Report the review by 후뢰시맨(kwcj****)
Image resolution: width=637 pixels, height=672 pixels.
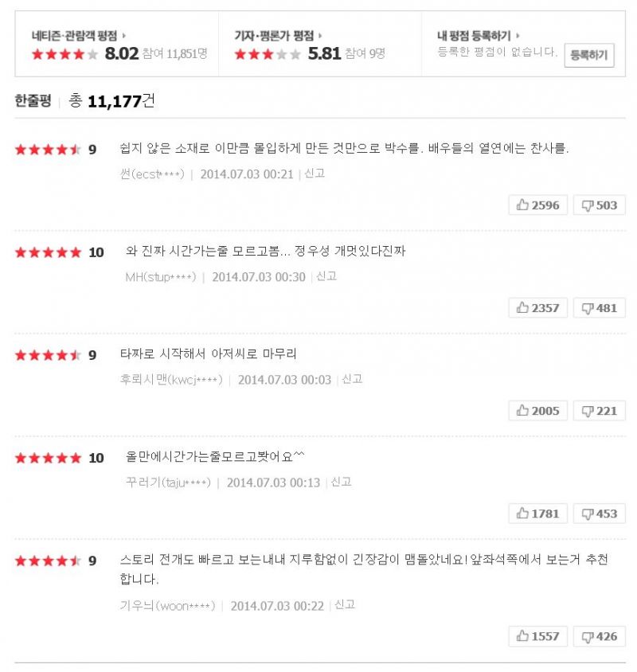click(352, 379)
